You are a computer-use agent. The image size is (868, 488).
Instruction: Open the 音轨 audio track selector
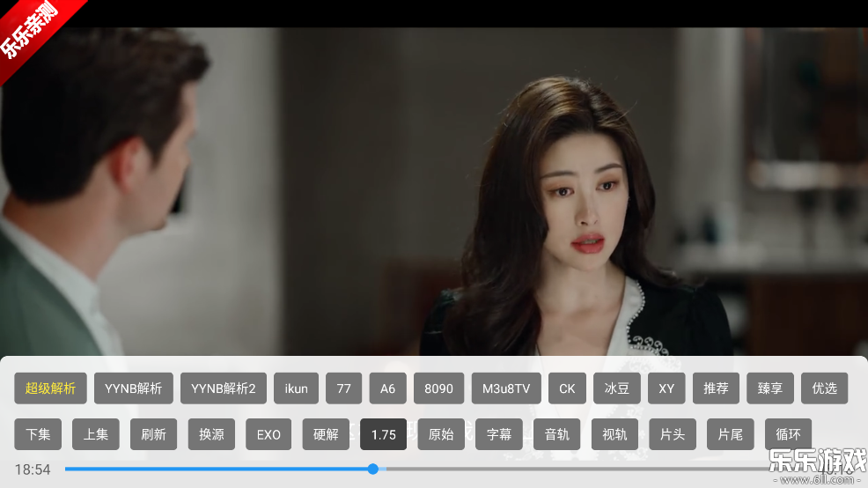(556, 434)
